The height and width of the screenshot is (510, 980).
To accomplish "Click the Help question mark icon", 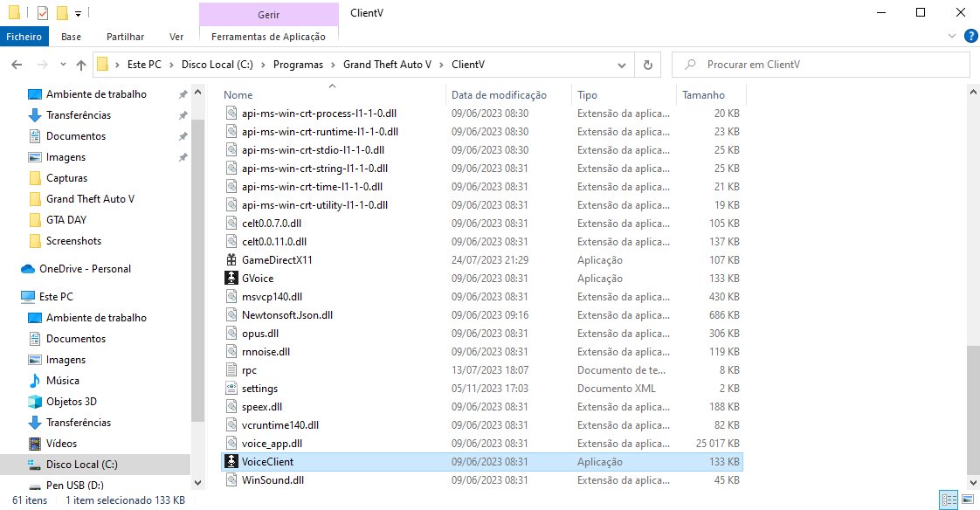I will 970,37.
